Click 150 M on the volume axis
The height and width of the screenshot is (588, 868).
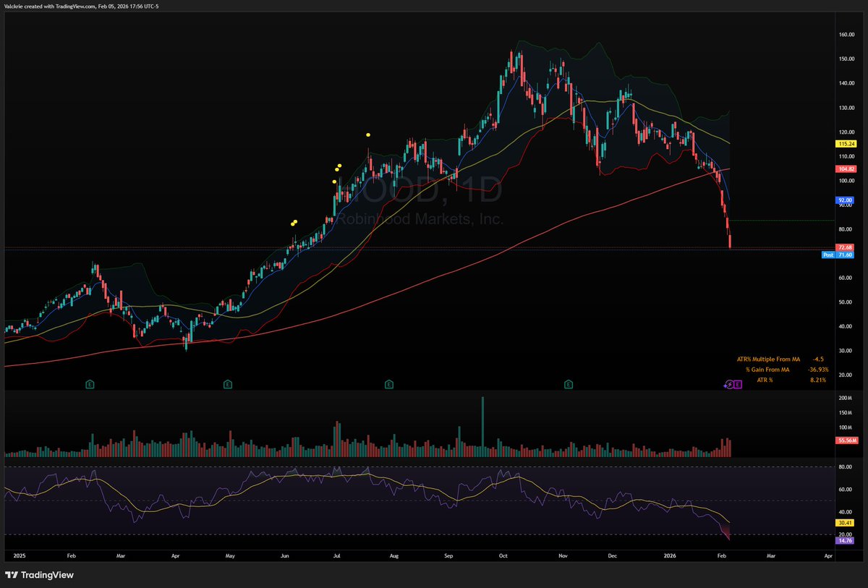point(847,413)
